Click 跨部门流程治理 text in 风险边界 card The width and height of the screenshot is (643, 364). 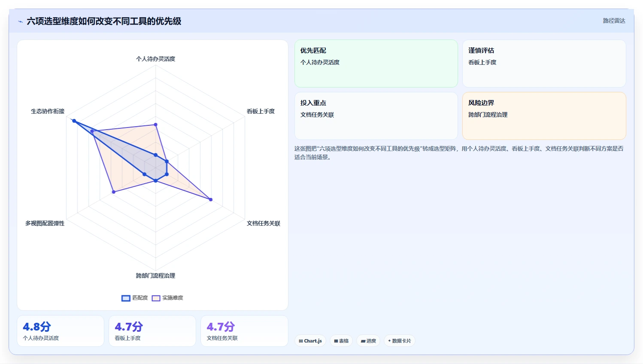[x=488, y=115]
